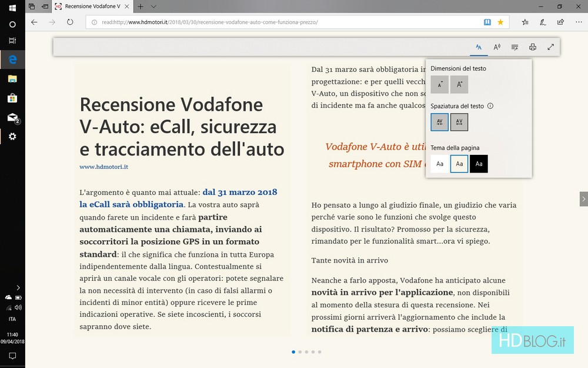
Task: Open Edge settings and more menu
Action: coord(579,22)
